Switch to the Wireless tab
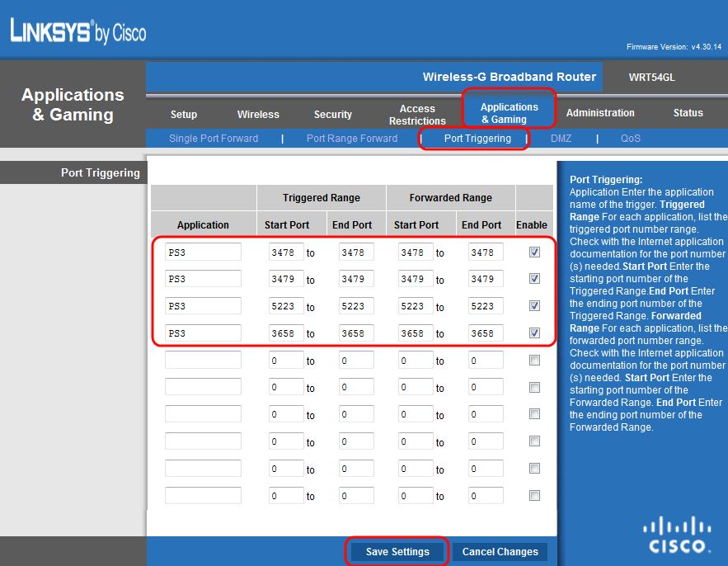Viewport: 728px width, 566px height. pyautogui.click(x=258, y=114)
